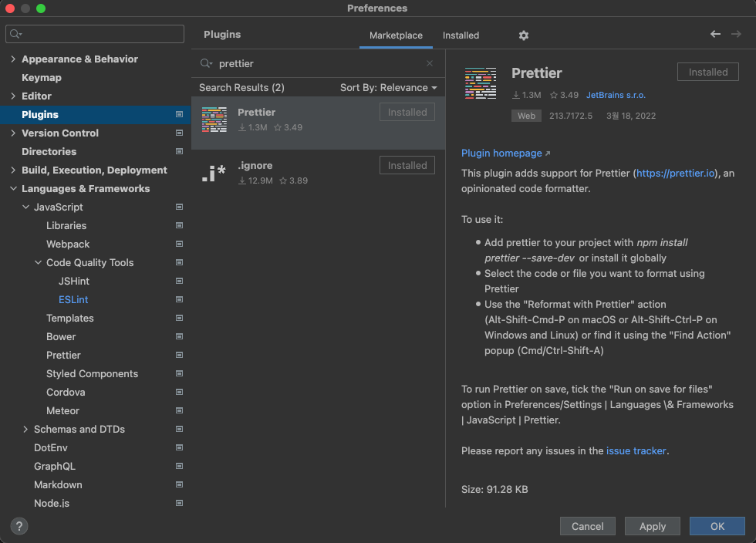Click project-level icon beside Meteor
This screenshot has width=756, height=543.
coord(179,410)
